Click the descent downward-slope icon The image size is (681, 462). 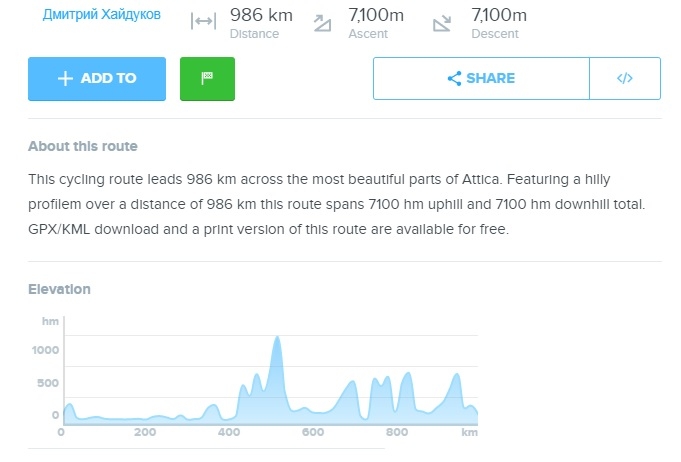coord(443,23)
